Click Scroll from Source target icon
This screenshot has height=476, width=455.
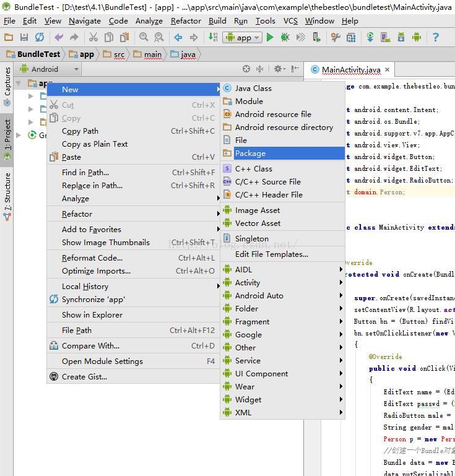coord(246,69)
